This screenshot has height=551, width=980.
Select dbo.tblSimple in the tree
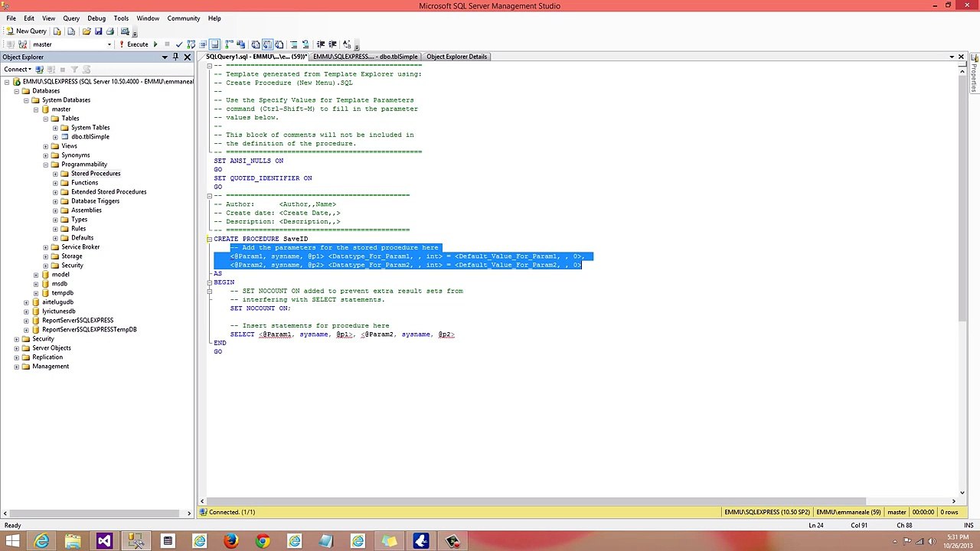click(x=90, y=137)
